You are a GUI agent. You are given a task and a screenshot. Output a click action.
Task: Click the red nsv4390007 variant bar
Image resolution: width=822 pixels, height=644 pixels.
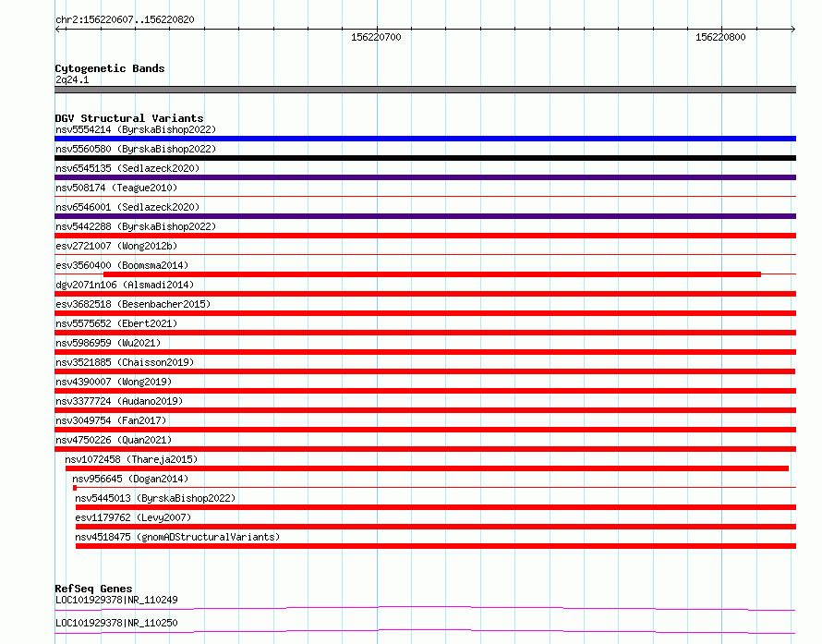(425, 391)
